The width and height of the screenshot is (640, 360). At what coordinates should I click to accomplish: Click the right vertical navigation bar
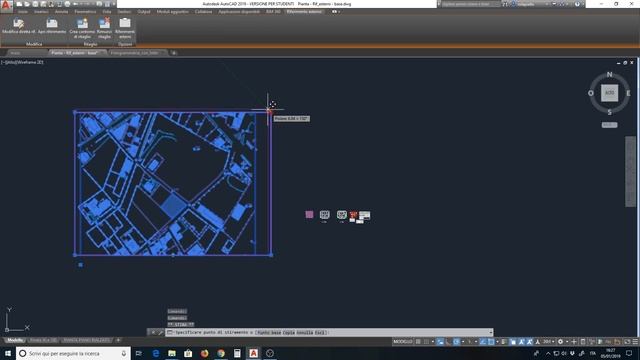(630, 171)
